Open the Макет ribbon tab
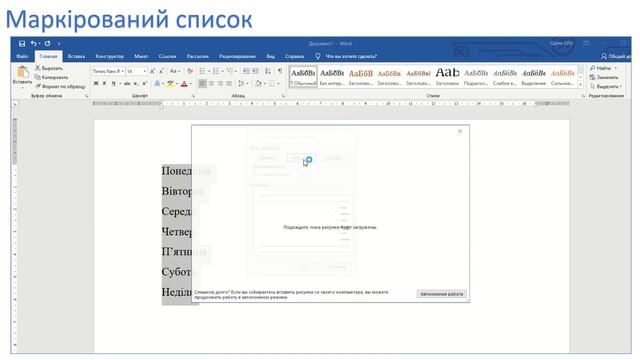The width and height of the screenshot is (640, 360). 141,56
